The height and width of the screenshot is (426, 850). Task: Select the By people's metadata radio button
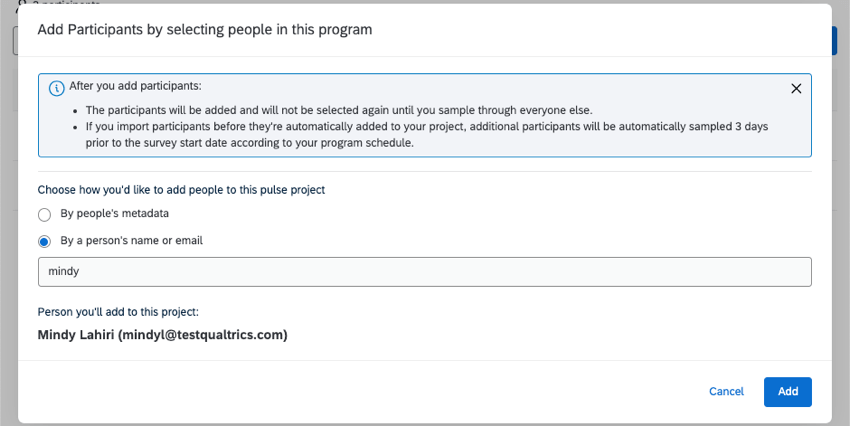point(45,214)
